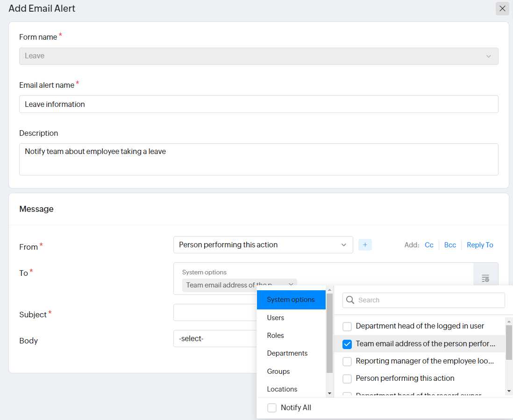Add a Cc recipient

click(x=429, y=245)
